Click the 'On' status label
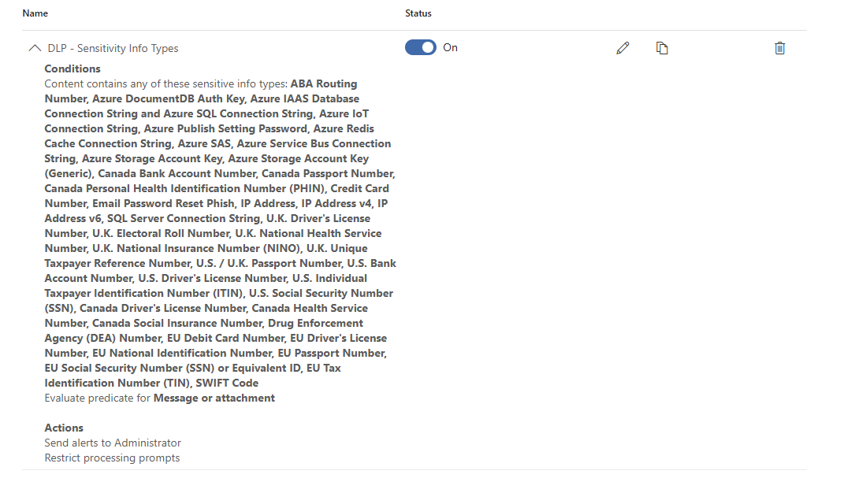Viewport: 862px width, 504px height. click(x=450, y=48)
